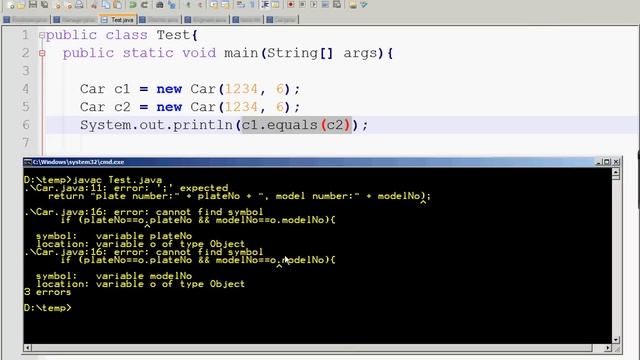Image resolution: width=640 pixels, height=360 pixels.
Task: Copy selection with the Copy icon
Action: (x=106, y=4)
